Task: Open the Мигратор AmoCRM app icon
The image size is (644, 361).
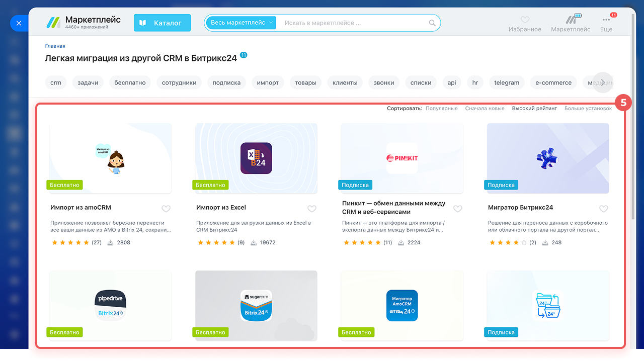Action: [x=402, y=306]
